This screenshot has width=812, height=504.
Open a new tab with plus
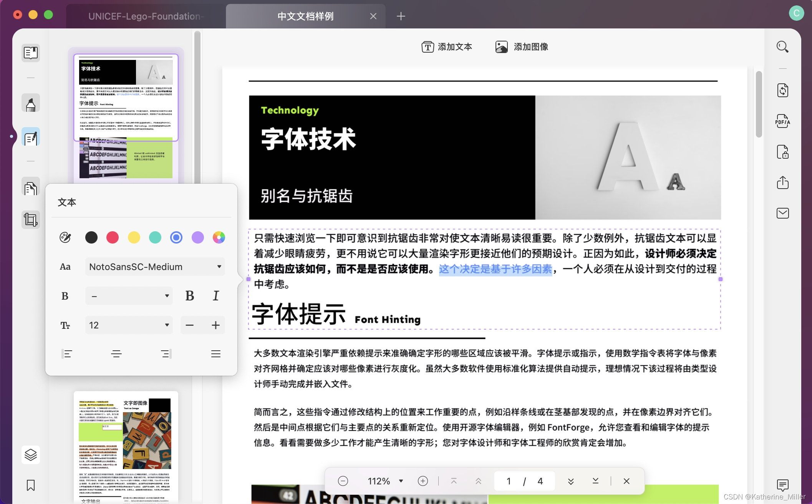[401, 16]
